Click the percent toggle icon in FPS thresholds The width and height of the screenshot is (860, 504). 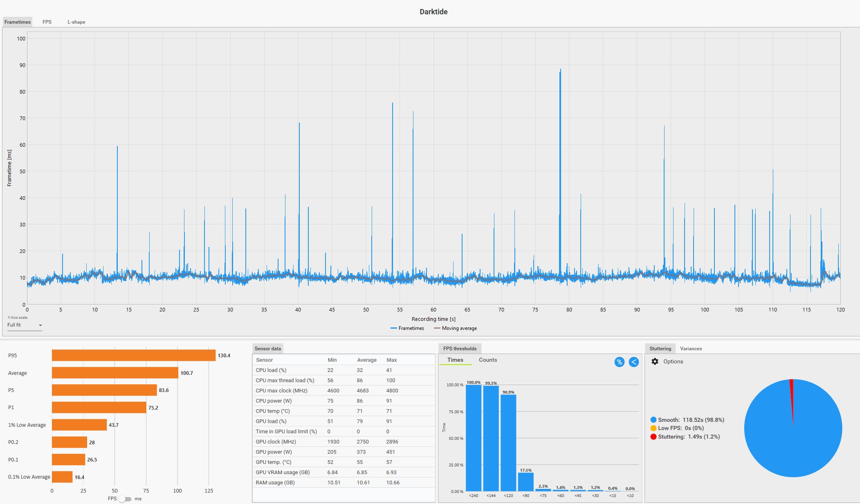619,362
